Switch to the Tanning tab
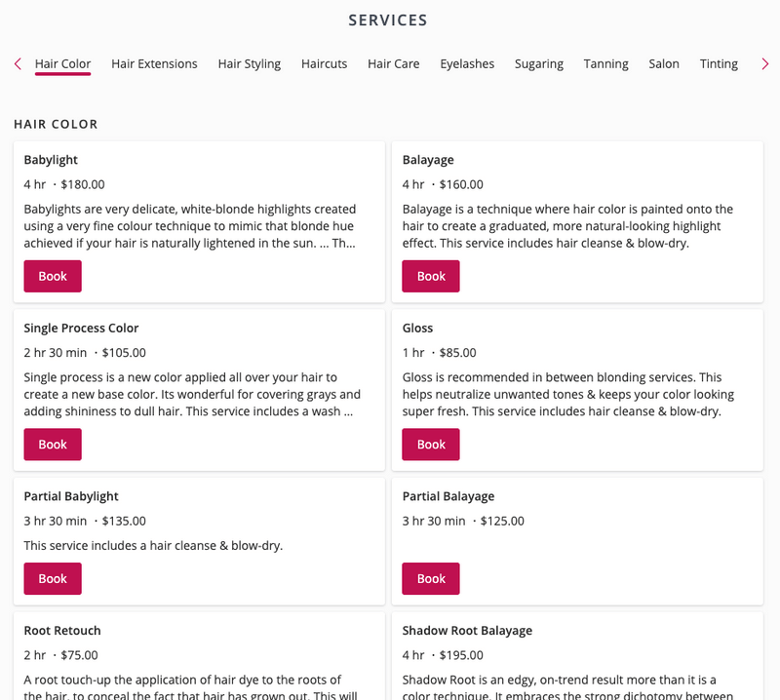The height and width of the screenshot is (700, 780). tap(605, 64)
